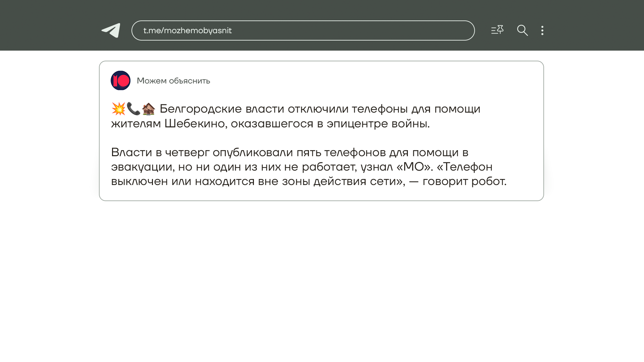
Task: Click the word телефоны in the headline
Action: pyautogui.click(x=379, y=109)
